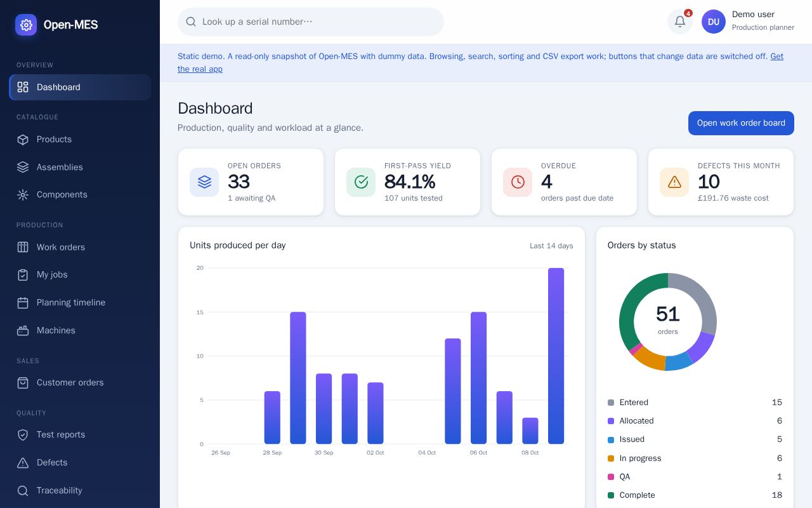The width and height of the screenshot is (812, 508).
Task: Click the My jobs clipboard icon
Action: [x=23, y=274]
